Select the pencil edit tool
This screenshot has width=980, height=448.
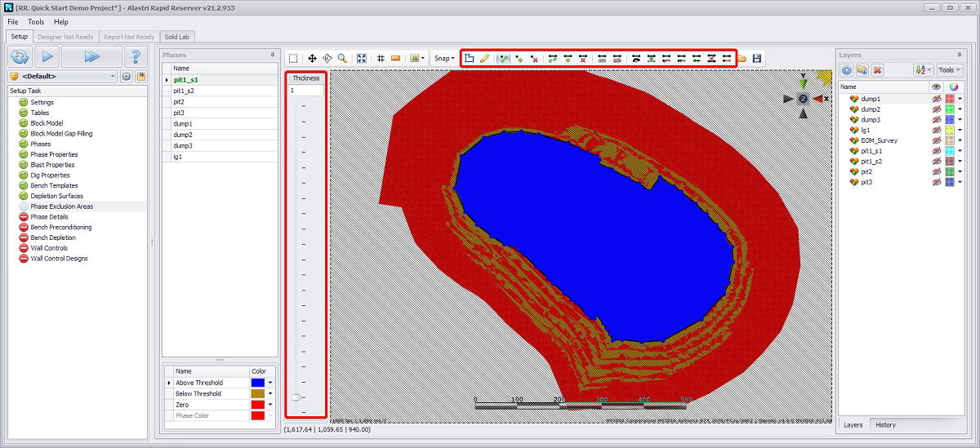pyautogui.click(x=485, y=59)
